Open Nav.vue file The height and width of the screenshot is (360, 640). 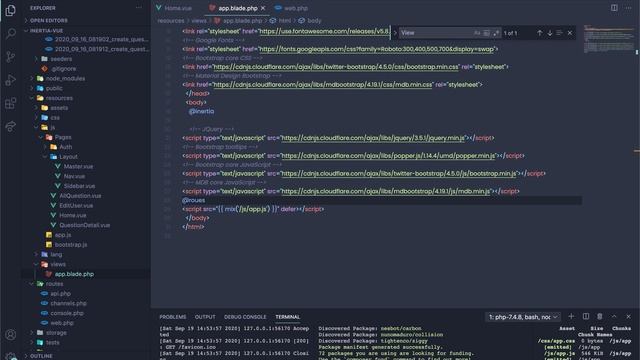coord(74,176)
